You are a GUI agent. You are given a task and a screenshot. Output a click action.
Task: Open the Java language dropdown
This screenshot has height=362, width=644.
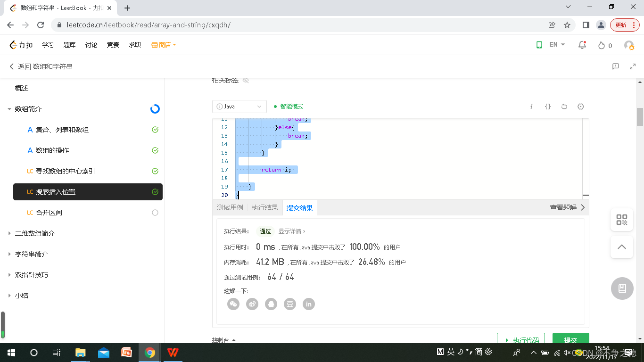tap(239, 107)
